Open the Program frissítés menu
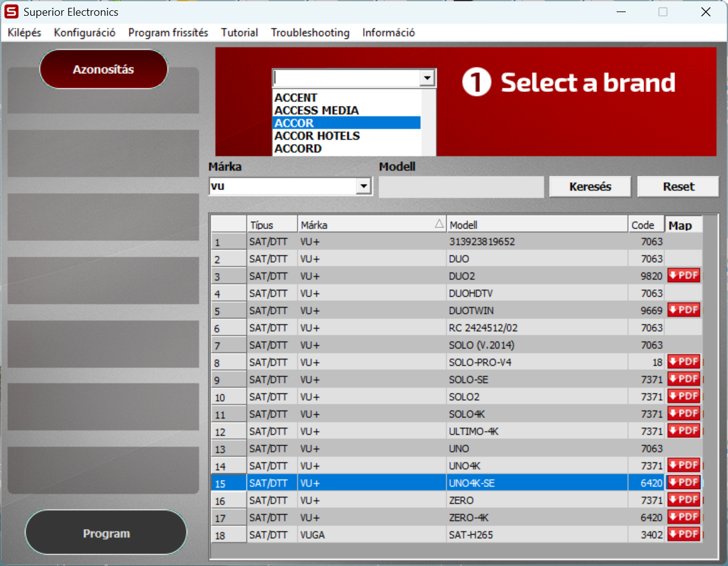The image size is (728, 566). [x=168, y=33]
